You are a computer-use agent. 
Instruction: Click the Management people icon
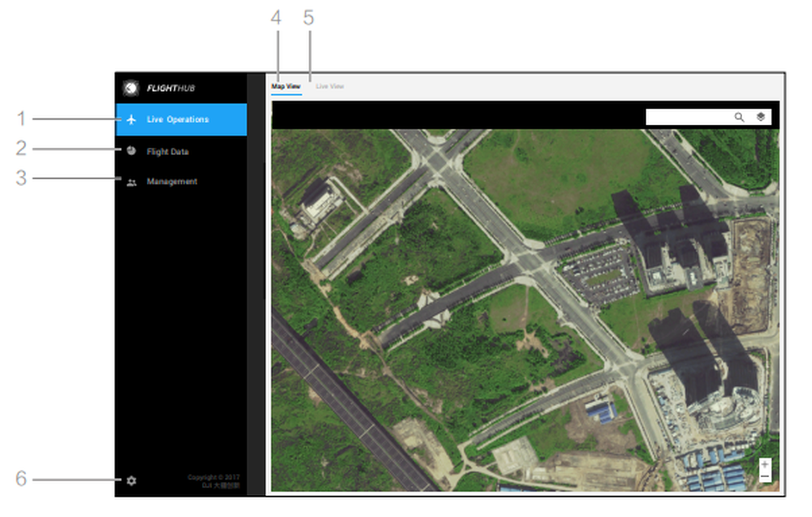[x=132, y=183]
